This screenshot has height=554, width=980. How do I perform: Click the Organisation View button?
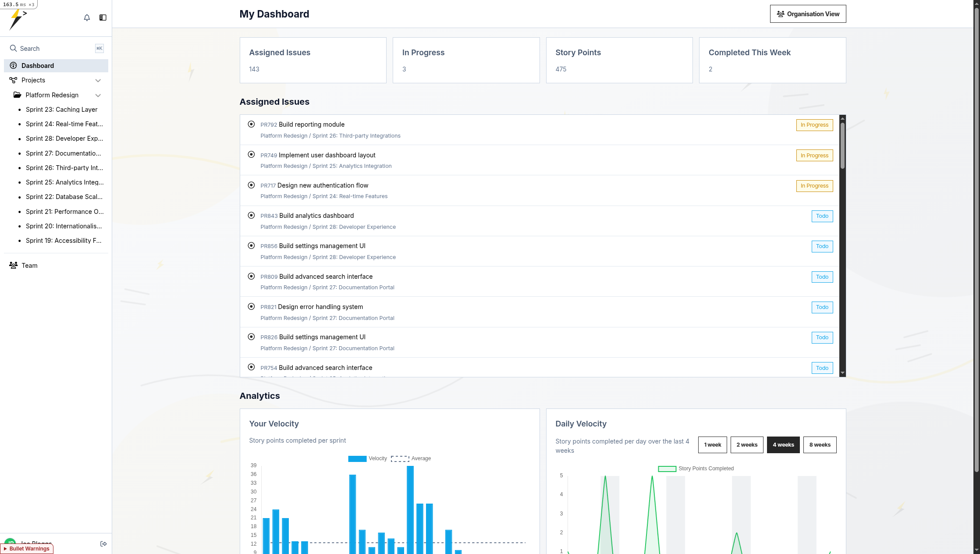pos(808,14)
